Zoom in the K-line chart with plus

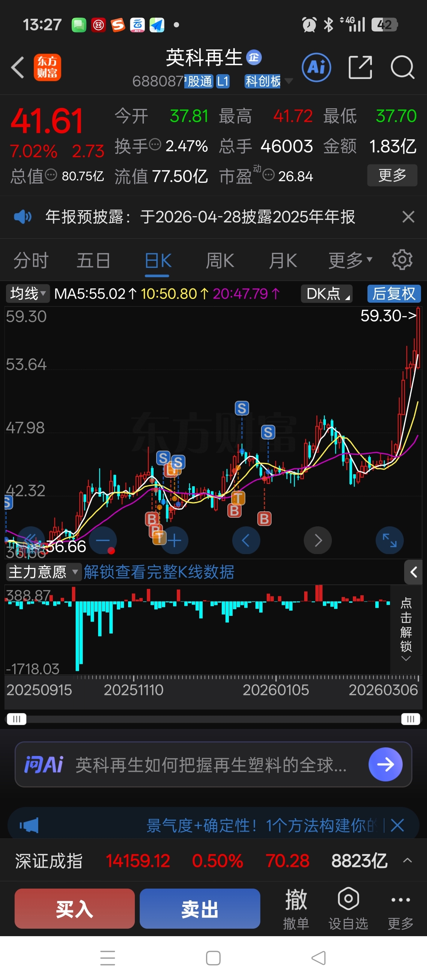pos(175,540)
